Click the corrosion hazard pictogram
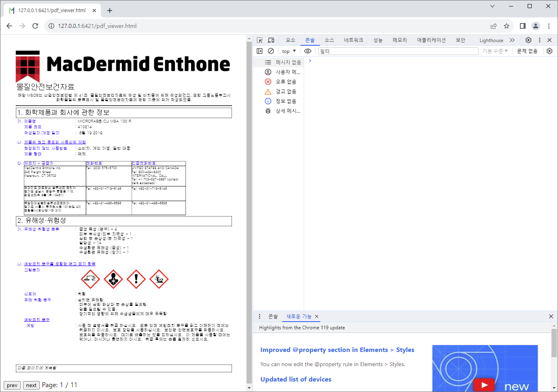 [90, 279]
